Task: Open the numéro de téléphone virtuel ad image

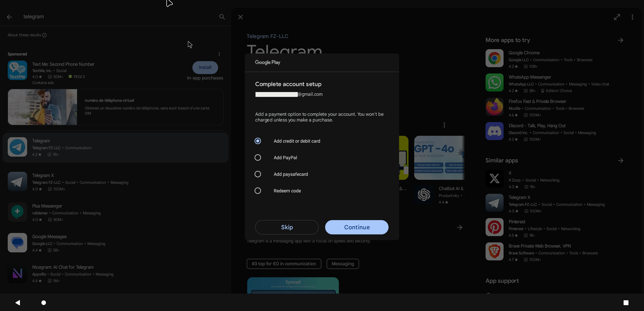Action: coord(43,107)
